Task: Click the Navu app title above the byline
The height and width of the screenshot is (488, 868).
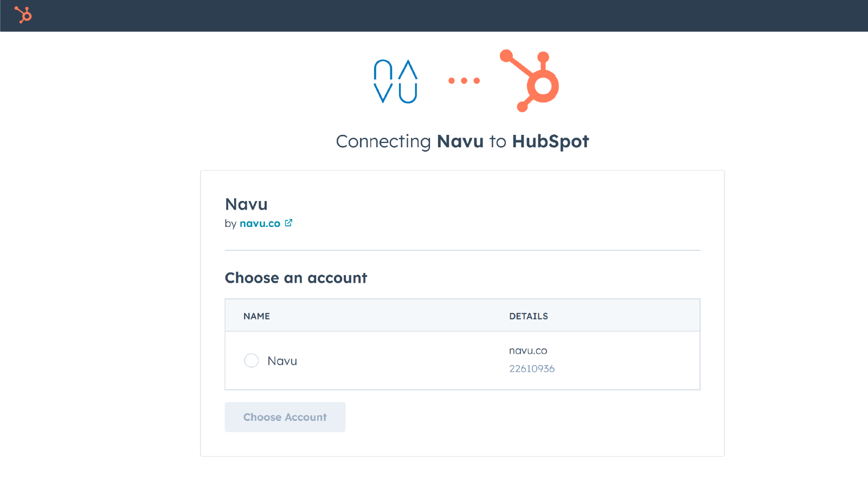Action: click(x=246, y=204)
